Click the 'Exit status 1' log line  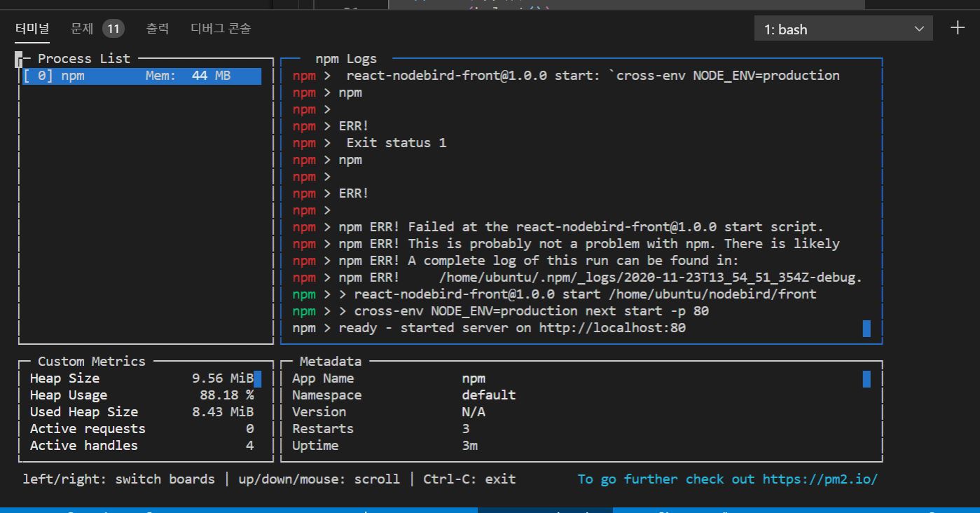point(396,143)
